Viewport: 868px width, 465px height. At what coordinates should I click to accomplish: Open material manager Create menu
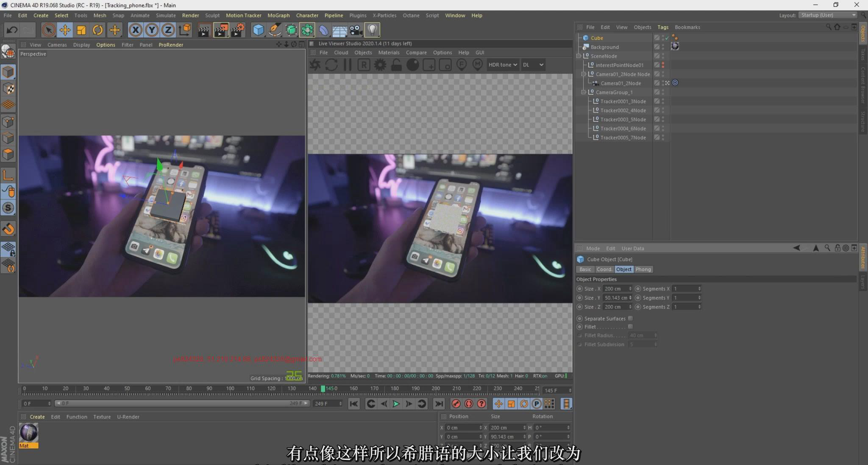click(37, 417)
